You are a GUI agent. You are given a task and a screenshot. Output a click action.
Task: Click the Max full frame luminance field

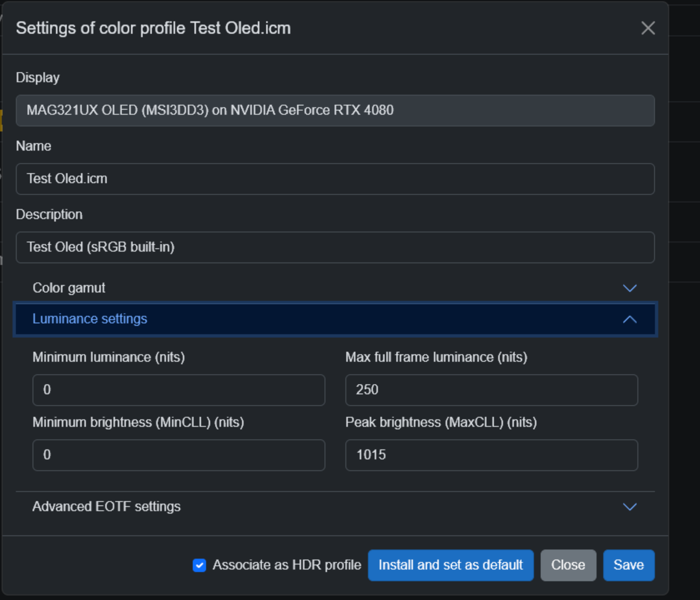click(491, 390)
